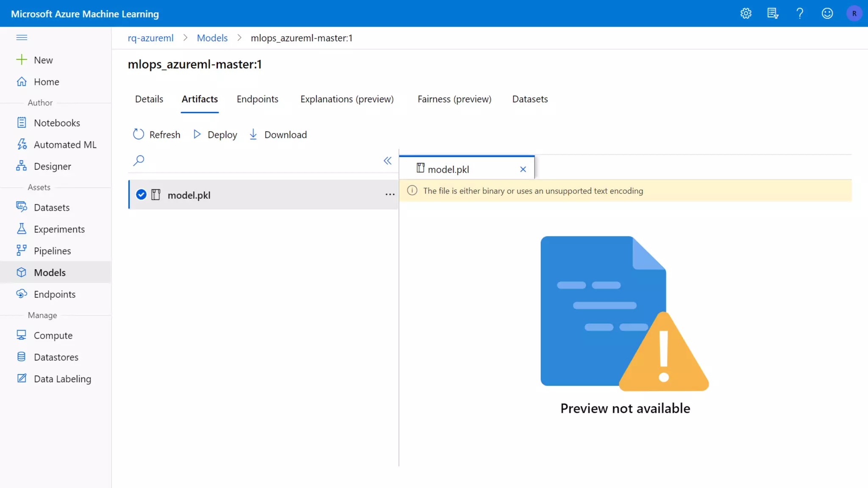
Task: Click the Download arrow icon
Action: (x=253, y=134)
